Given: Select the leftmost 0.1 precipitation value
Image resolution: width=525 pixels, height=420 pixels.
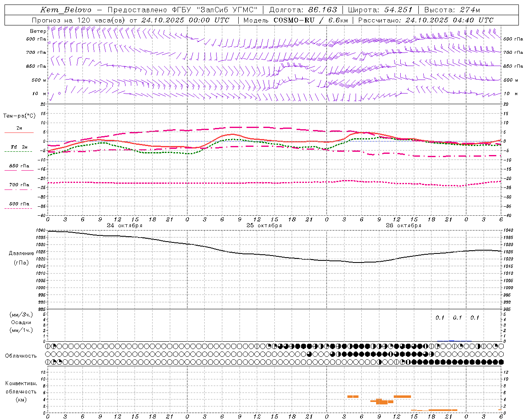Looking at the screenshot, I should coord(440,317).
